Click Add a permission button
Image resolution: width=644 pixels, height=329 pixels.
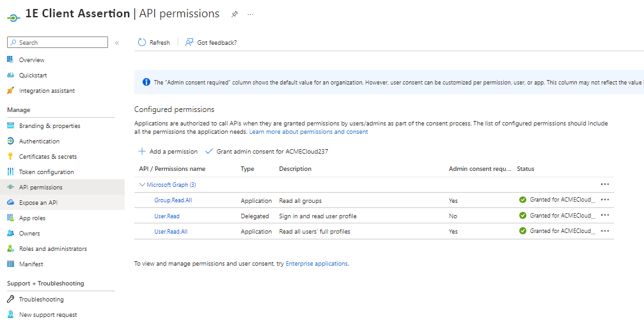pyautogui.click(x=168, y=152)
